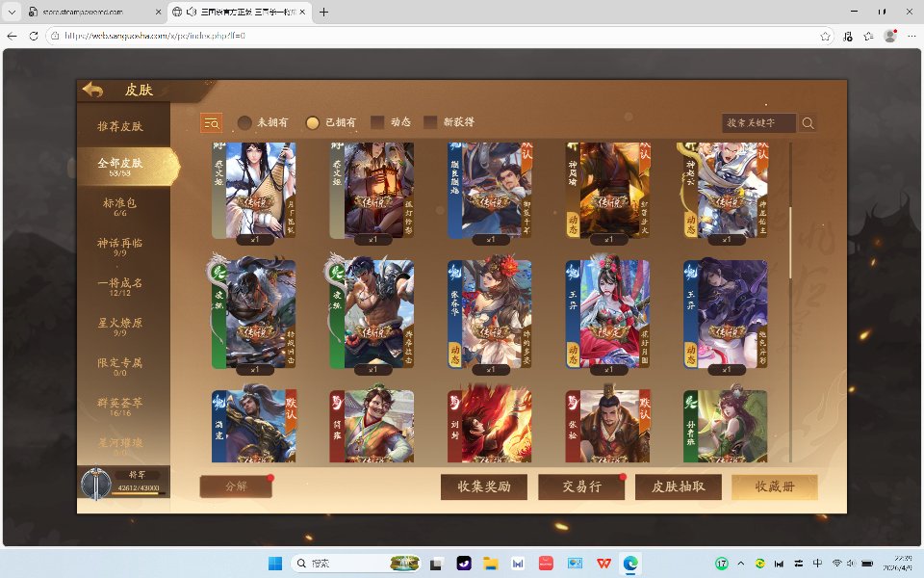Switch to the 推荐皮肤 category tab
The width and height of the screenshot is (924, 578).
point(120,126)
